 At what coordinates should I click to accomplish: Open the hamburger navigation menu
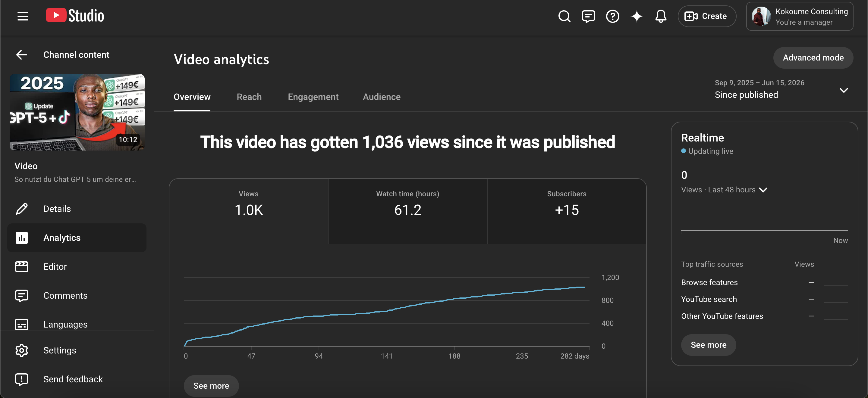(23, 16)
